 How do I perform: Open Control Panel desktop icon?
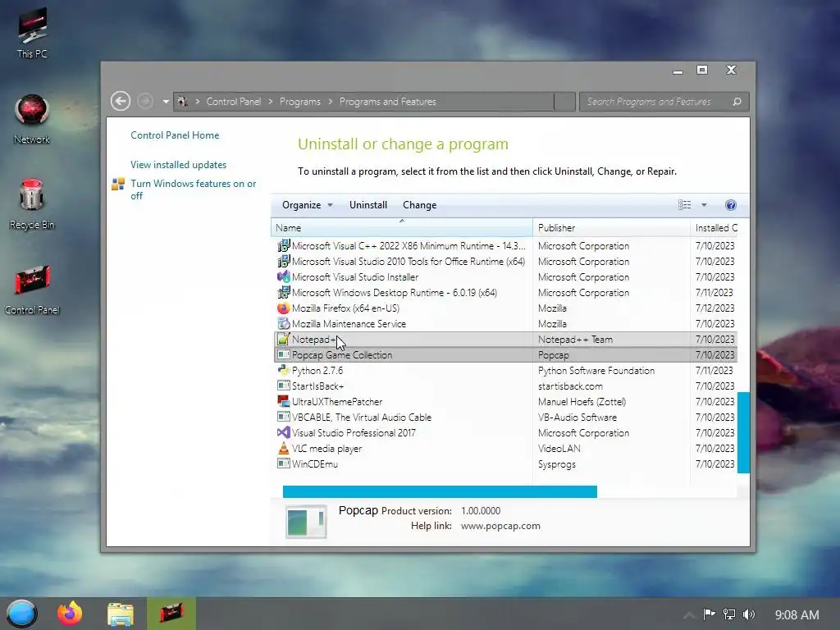32,290
